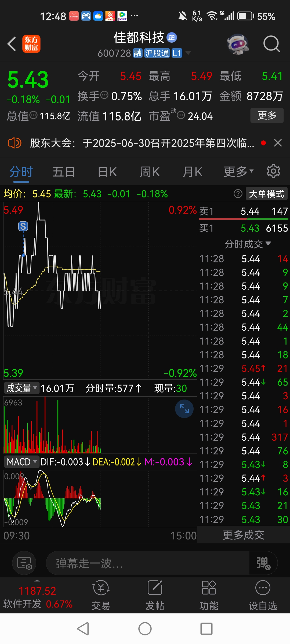Tap the blue 企 company badge
The height and width of the screenshot is (644, 290).
172,38
